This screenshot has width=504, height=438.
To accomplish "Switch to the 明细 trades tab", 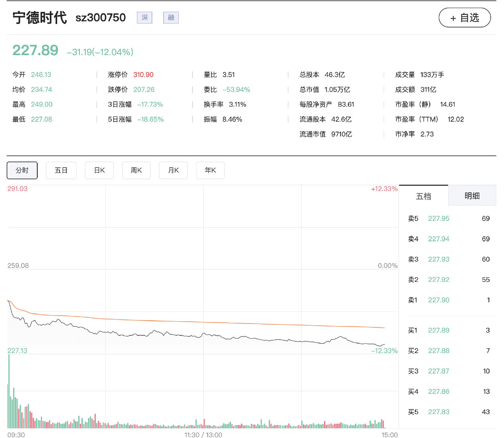I will click(472, 196).
